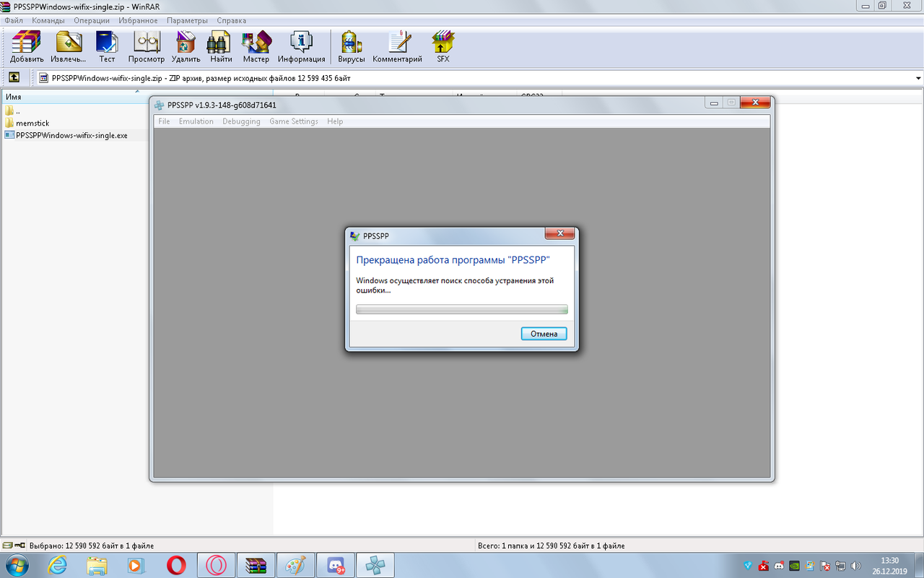924x578 pixels.
Task: Open the Справка menu in WinRAR
Action: [231, 20]
